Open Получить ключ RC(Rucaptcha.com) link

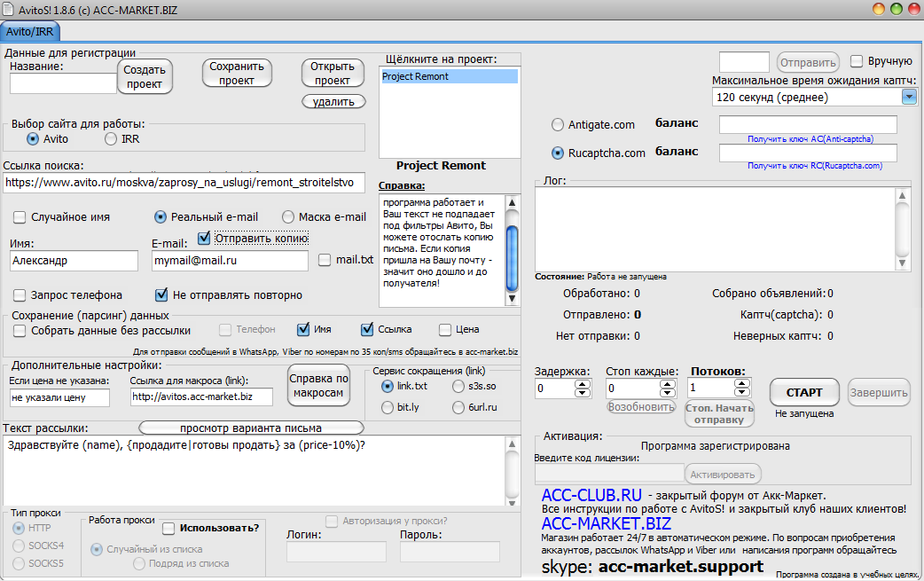pos(815,166)
